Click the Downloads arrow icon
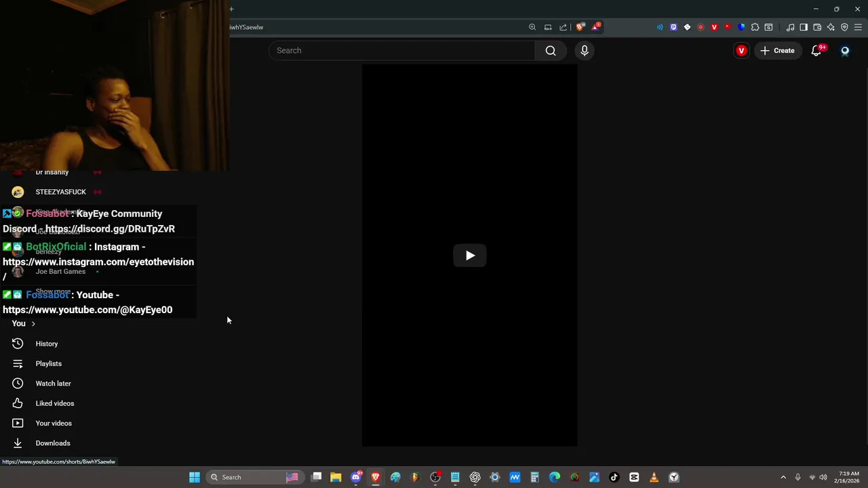 pos(18,443)
